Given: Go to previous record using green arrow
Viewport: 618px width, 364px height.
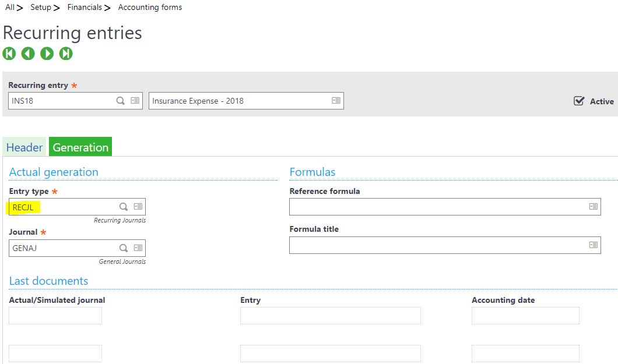Looking at the screenshot, I should (27, 53).
